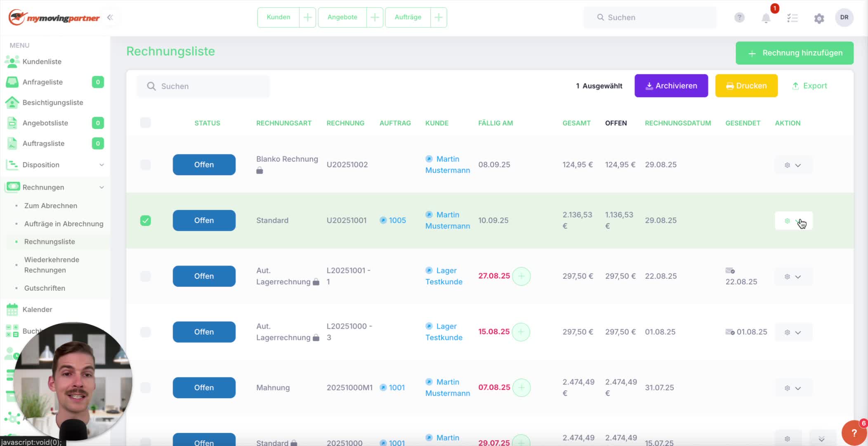Image resolution: width=868 pixels, height=446 pixels.
Task: Click the sent-mail icon beside 01.08.25
Action: 730,332
